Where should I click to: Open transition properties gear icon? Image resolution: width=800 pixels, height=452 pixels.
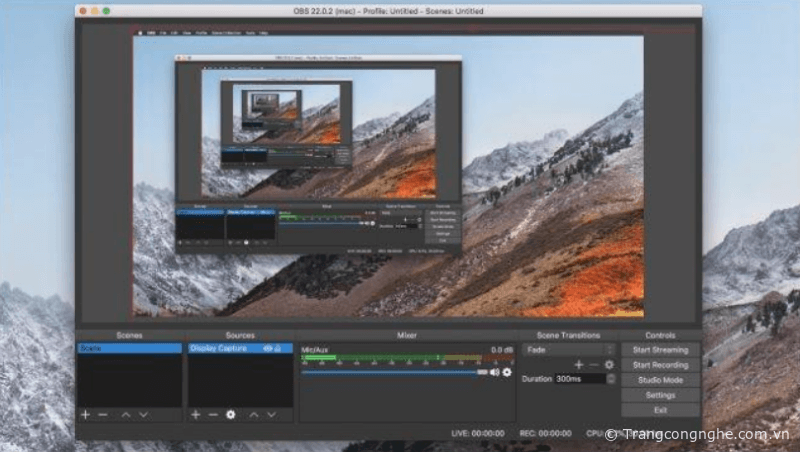pos(609,365)
